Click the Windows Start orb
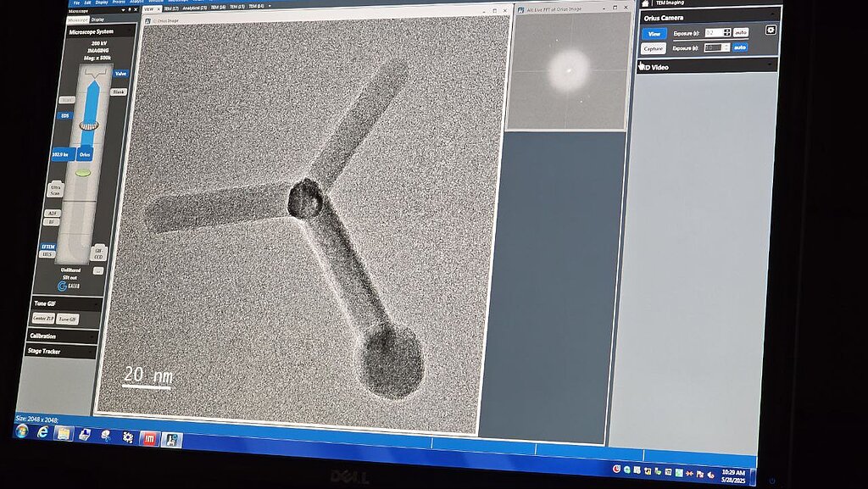This screenshot has height=489, width=868. coord(22,431)
